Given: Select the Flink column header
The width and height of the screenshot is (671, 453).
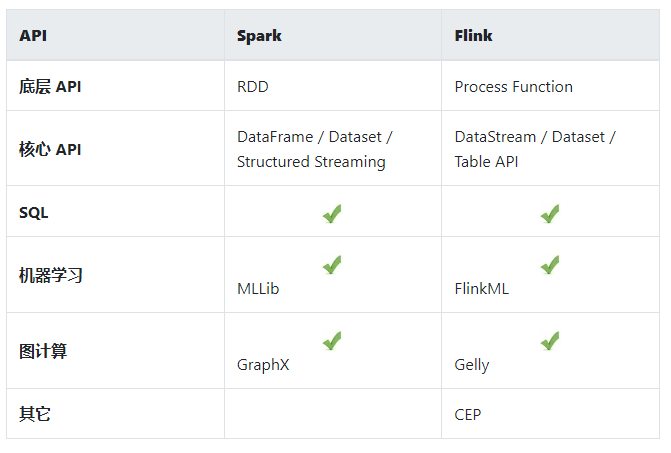Looking at the screenshot, I should pyautogui.click(x=473, y=36).
